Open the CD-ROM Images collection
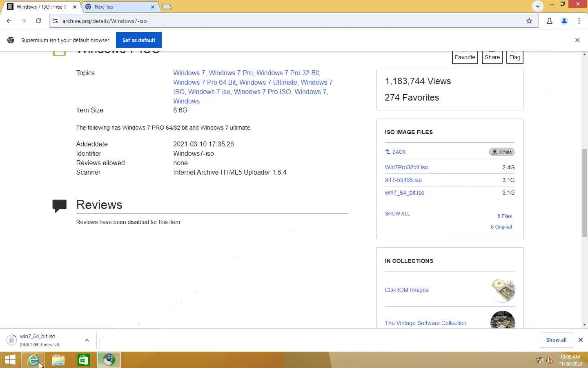The width and height of the screenshot is (588, 368). (407, 290)
